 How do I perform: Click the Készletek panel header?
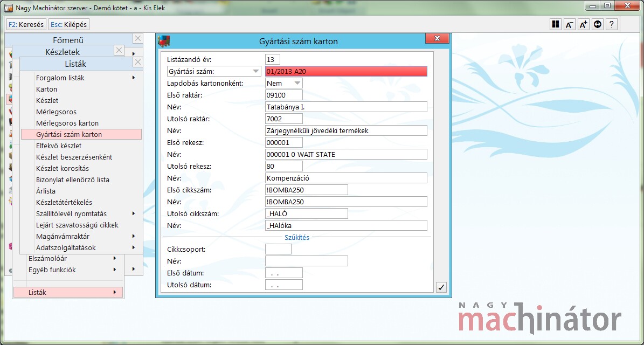63,52
